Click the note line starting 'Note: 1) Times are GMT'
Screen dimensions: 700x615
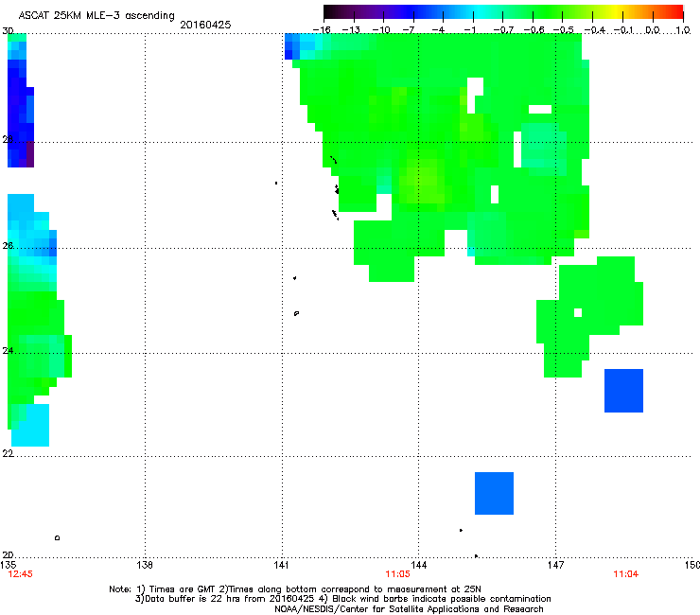click(294, 589)
